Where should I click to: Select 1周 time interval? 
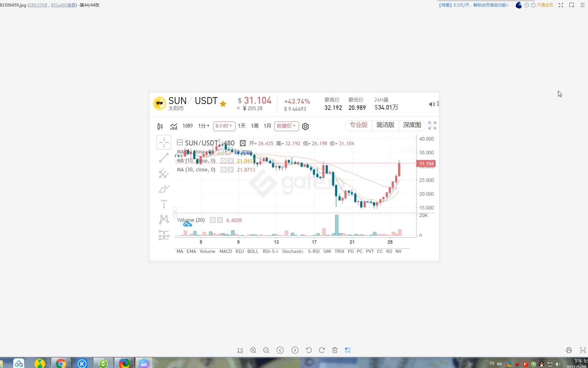tap(255, 126)
